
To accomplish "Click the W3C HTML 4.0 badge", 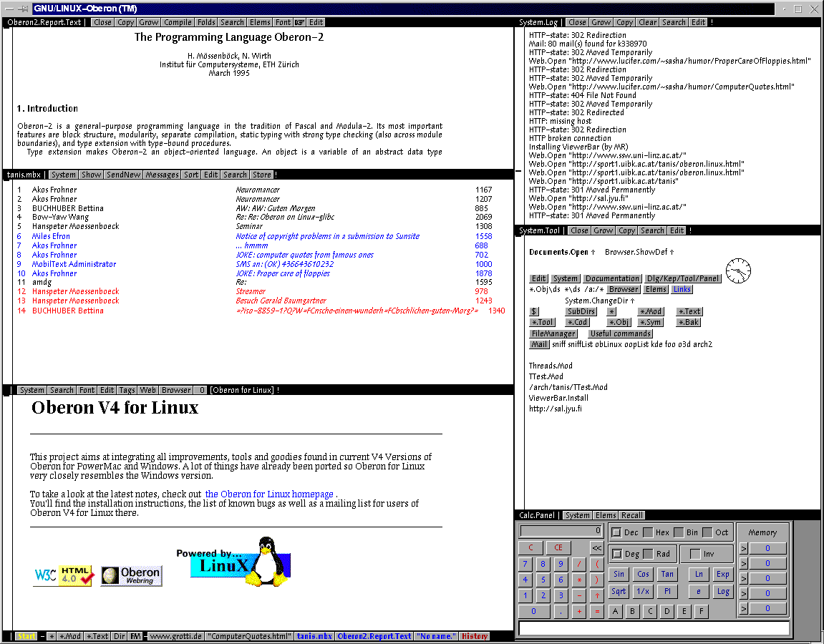I will tap(63, 576).
